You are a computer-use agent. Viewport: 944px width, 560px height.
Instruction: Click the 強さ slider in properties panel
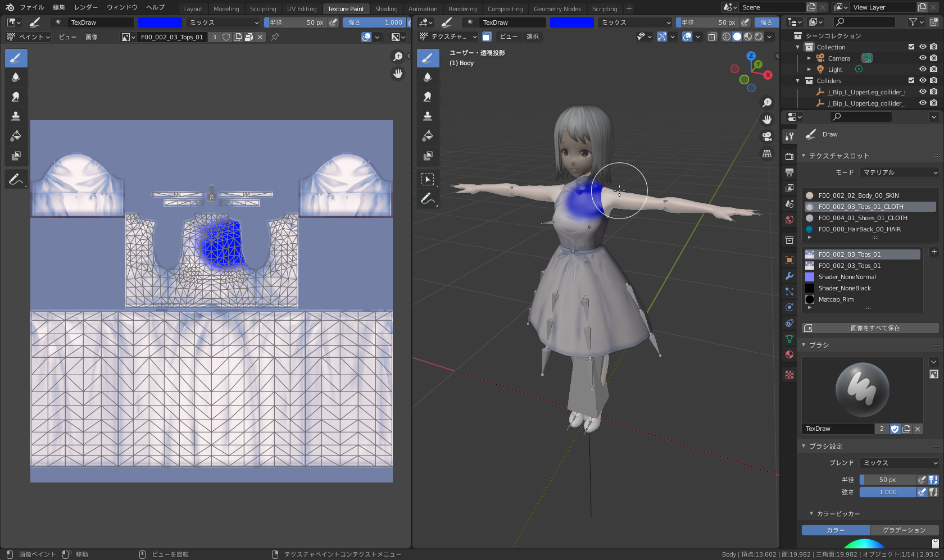[888, 492]
